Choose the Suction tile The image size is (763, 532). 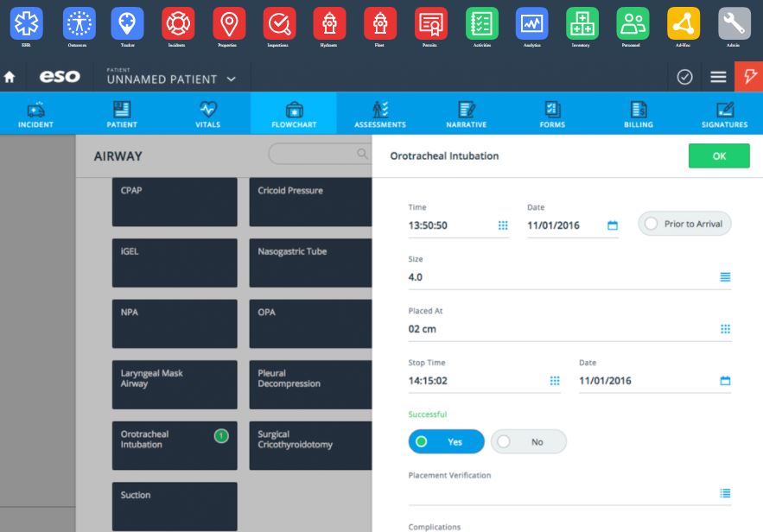pos(175,506)
